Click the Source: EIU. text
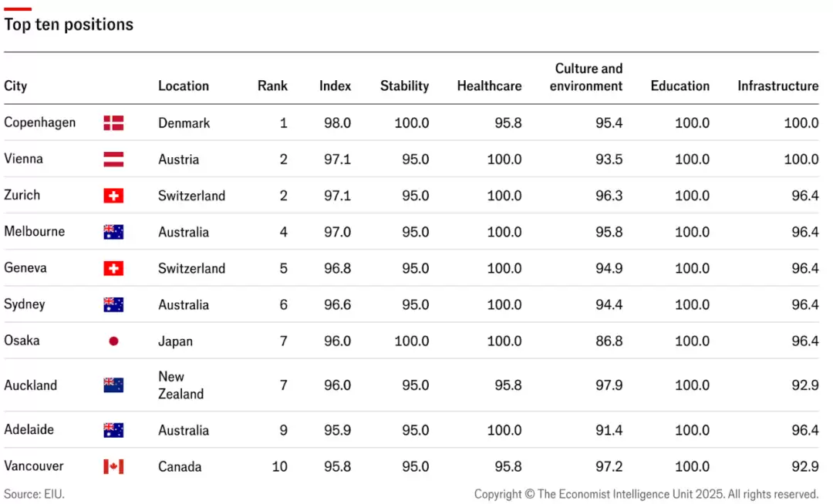This screenshot has width=833, height=504. coord(34,495)
